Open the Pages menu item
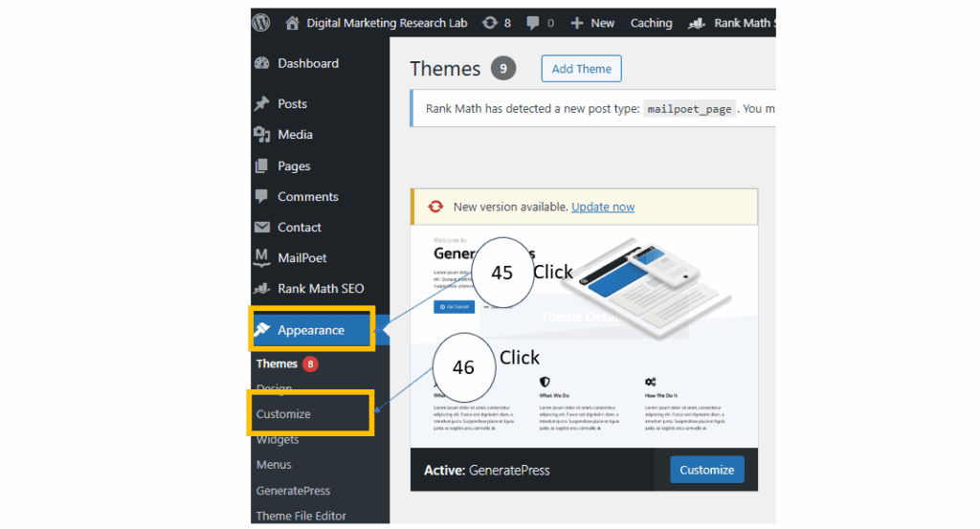Screen dimensions: 980x529 [294, 165]
